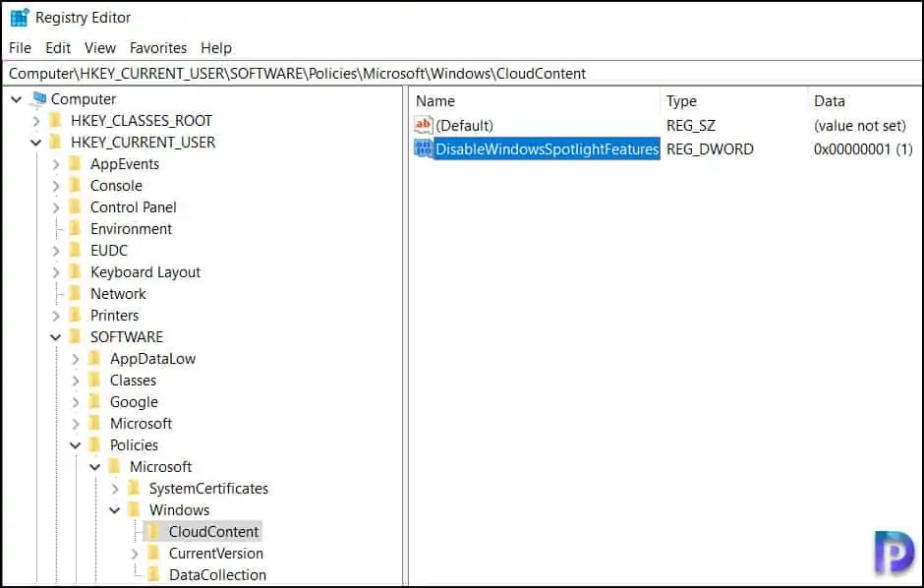Click the HKEY_CURRENT_USER folder icon

click(55, 142)
